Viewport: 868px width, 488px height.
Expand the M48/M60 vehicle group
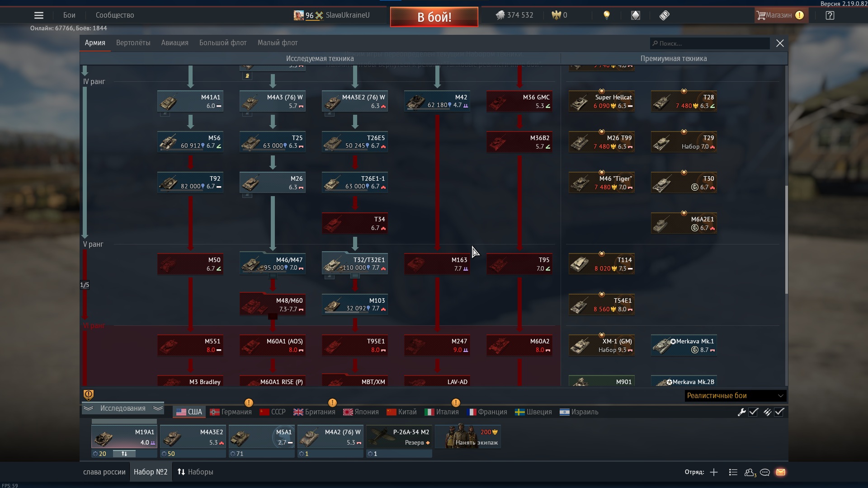(x=273, y=316)
